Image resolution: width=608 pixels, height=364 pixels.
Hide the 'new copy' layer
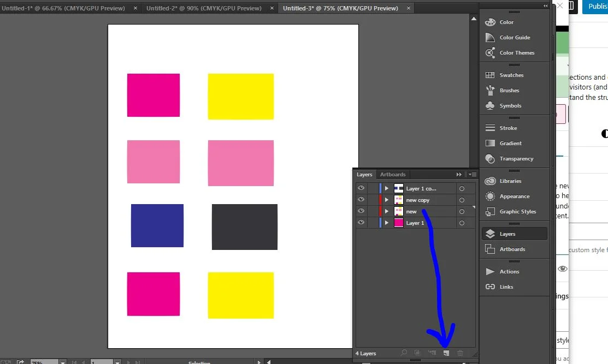click(x=361, y=200)
